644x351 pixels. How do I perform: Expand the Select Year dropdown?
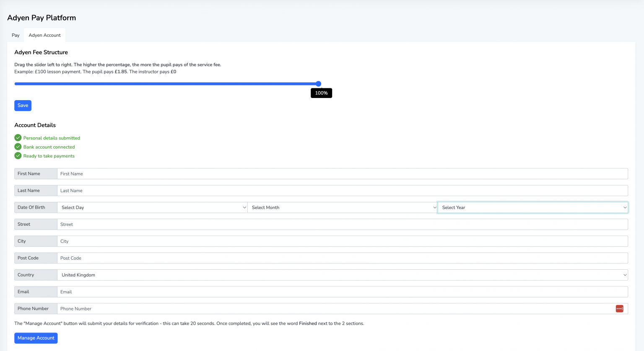(x=532, y=207)
